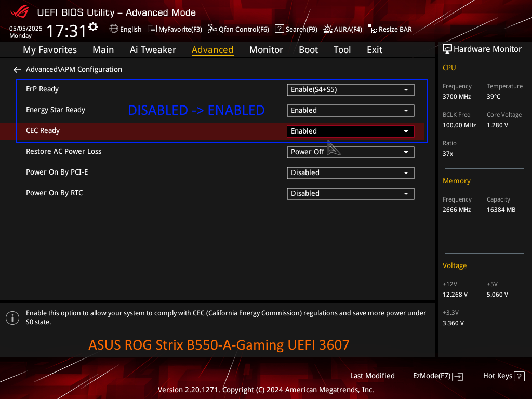Open Search(F9)
The image size is (532, 399).
296,29
